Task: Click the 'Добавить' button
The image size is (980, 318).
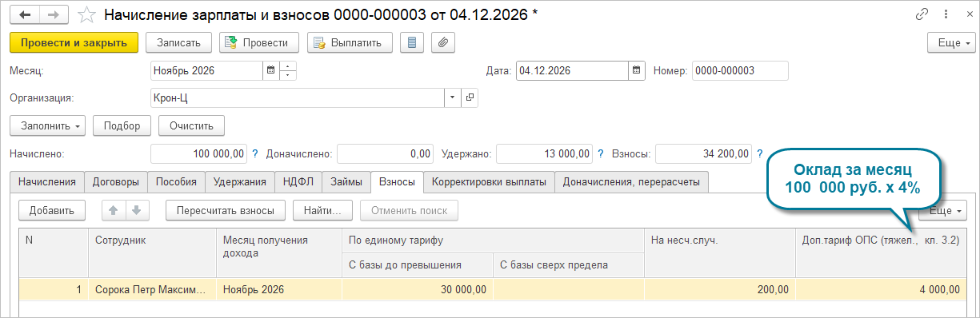Action: [x=52, y=210]
